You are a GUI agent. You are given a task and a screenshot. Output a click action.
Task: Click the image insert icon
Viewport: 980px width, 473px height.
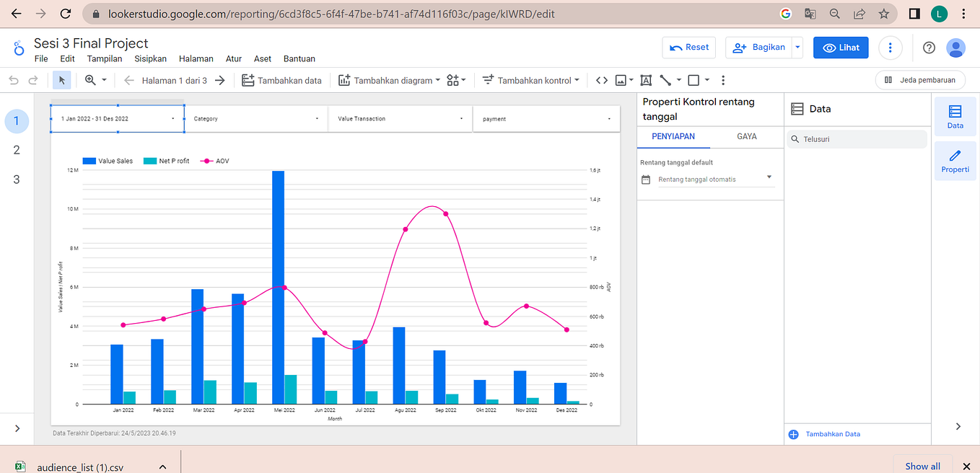(621, 80)
